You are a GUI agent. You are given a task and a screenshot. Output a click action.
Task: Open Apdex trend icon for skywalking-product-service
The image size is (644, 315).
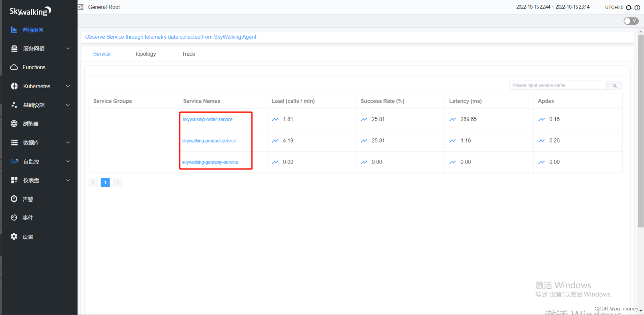pyautogui.click(x=542, y=141)
